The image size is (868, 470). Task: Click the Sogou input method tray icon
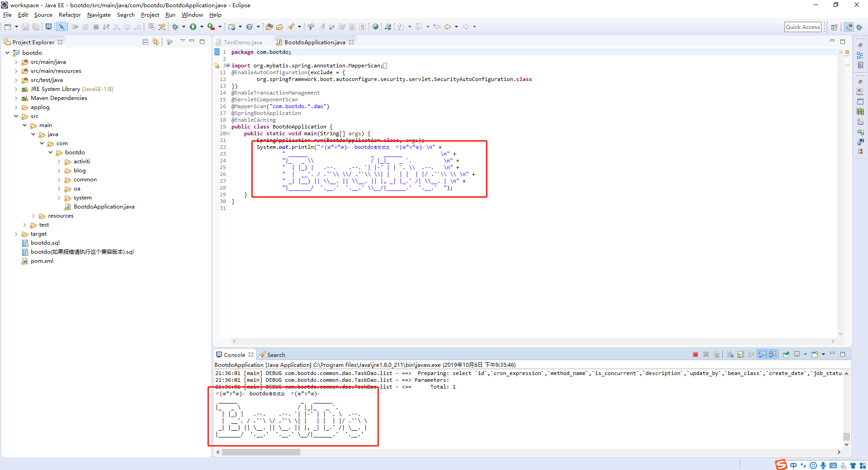(781, 465)
